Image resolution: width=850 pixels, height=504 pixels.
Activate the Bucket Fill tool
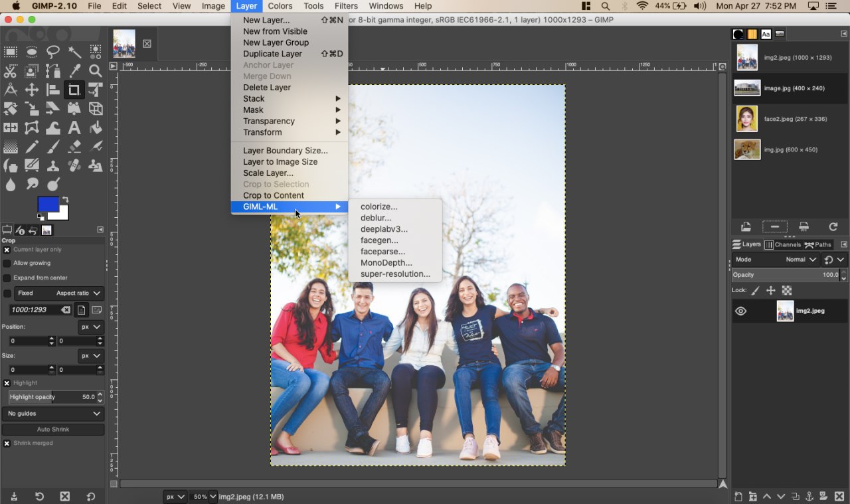click(x=96, y=128)
